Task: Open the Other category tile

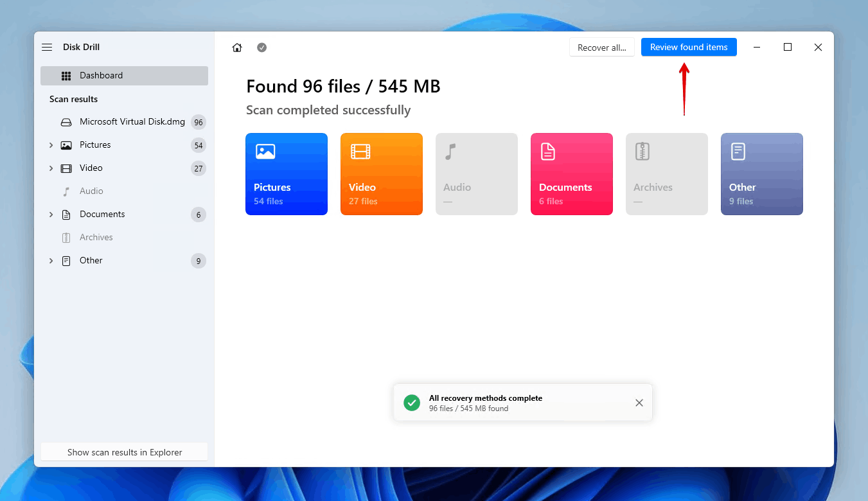Action: tap(761, 174)
